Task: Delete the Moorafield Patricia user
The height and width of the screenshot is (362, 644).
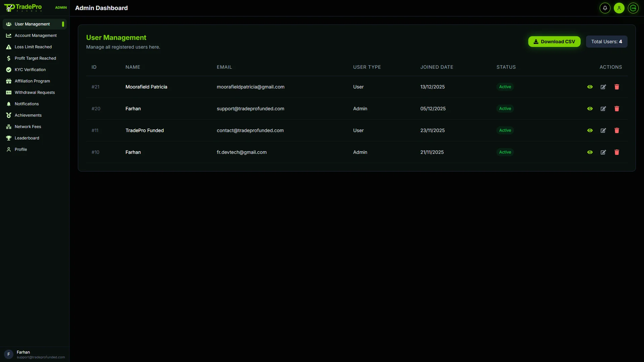Action: [x=617, y=87]
